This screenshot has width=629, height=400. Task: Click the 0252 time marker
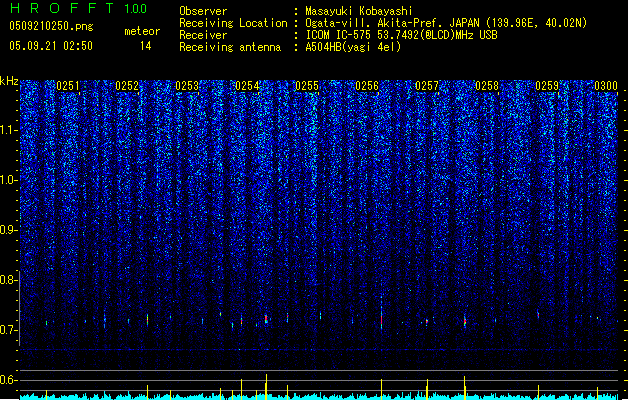tap(127, 86)
